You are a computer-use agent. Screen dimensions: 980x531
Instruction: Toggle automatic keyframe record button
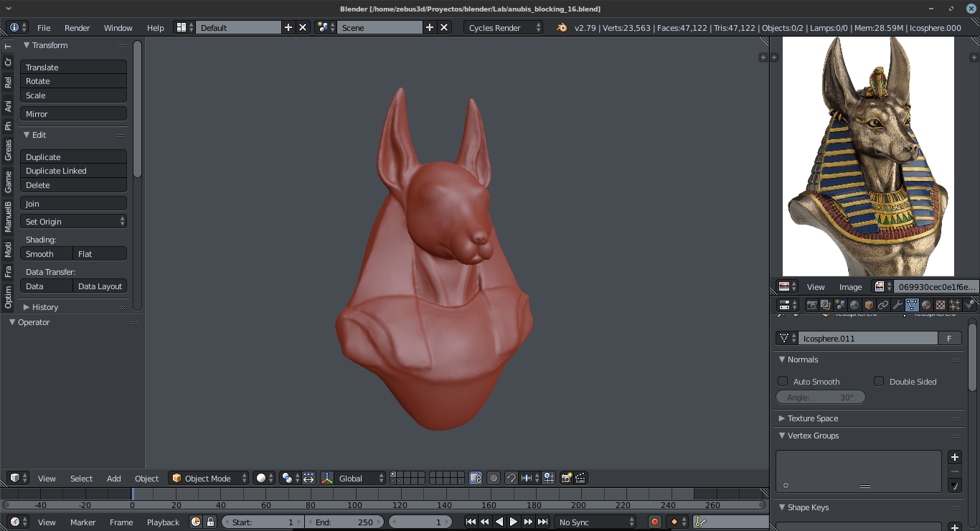pos(654,522)
